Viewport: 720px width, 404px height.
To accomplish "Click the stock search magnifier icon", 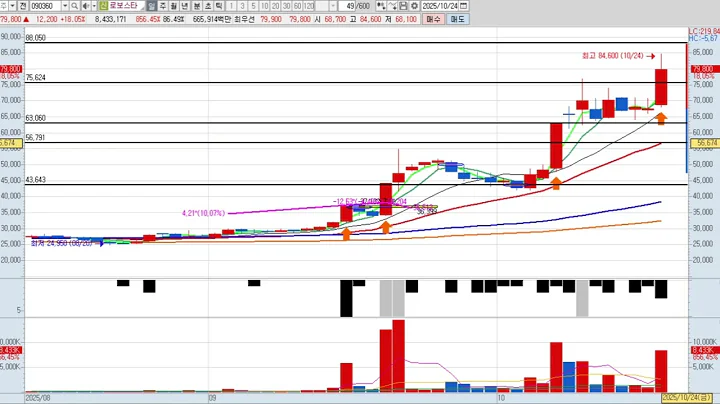I will point(74,6).
